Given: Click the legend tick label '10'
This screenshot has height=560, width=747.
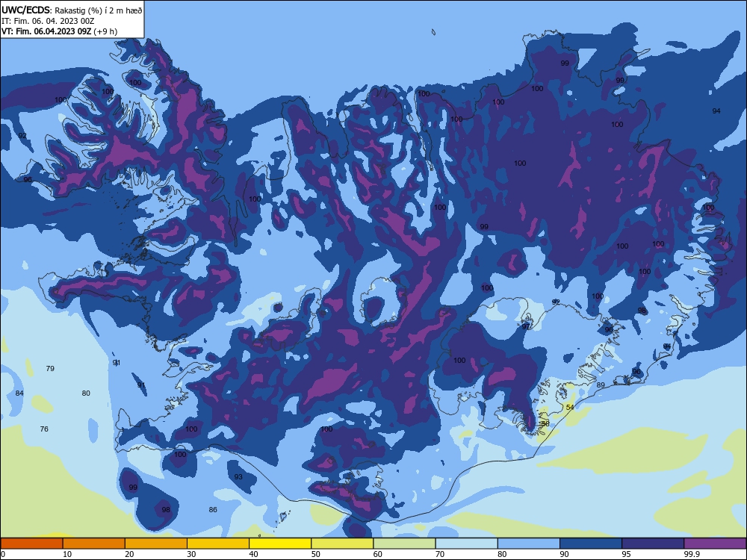Looking at the screenshot, I should coord(67,554).
